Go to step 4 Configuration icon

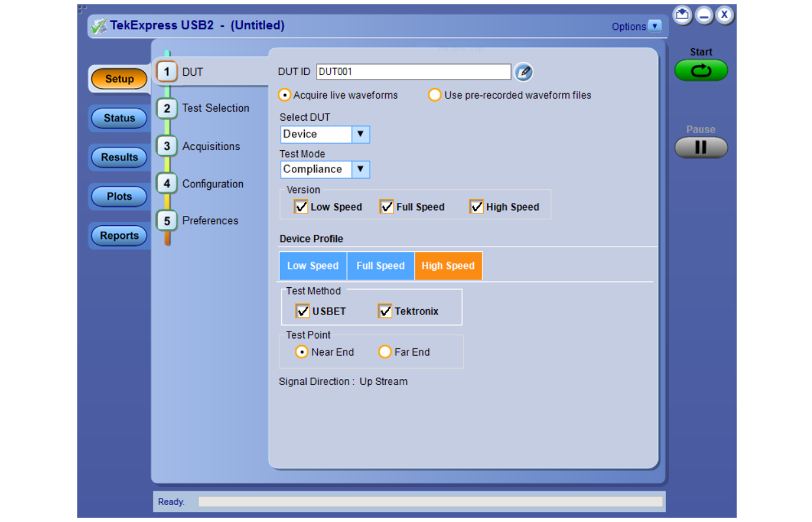[167, 184]
